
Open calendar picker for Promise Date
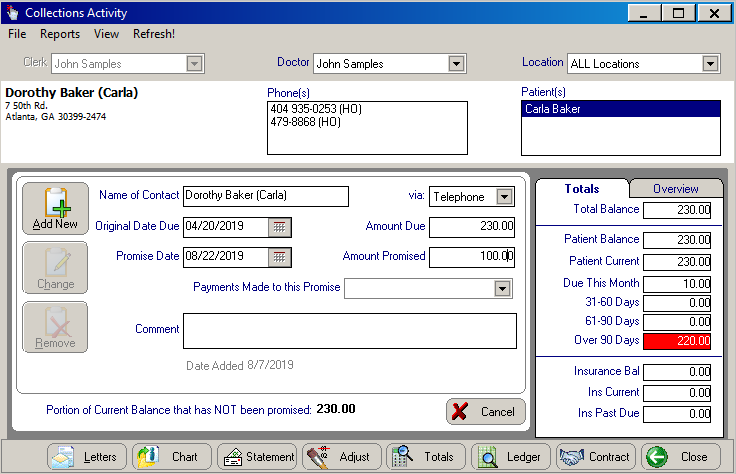click(279, 257)
